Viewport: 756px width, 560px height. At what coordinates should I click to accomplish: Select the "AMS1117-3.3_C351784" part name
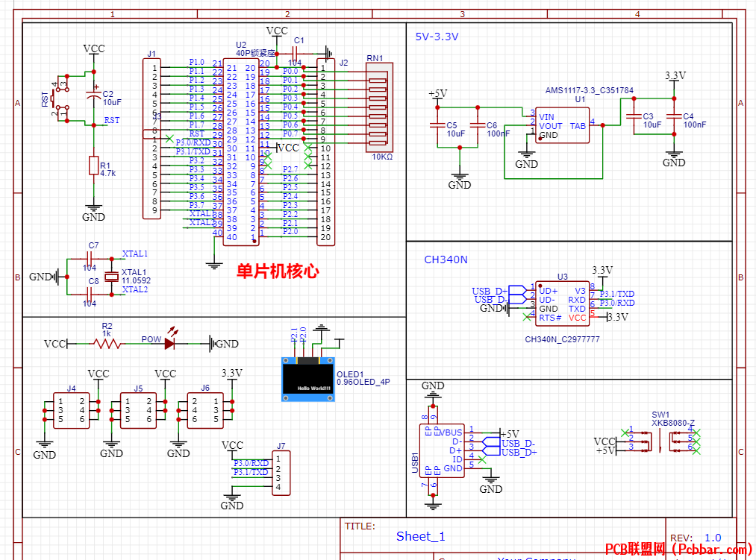point(589,90)
